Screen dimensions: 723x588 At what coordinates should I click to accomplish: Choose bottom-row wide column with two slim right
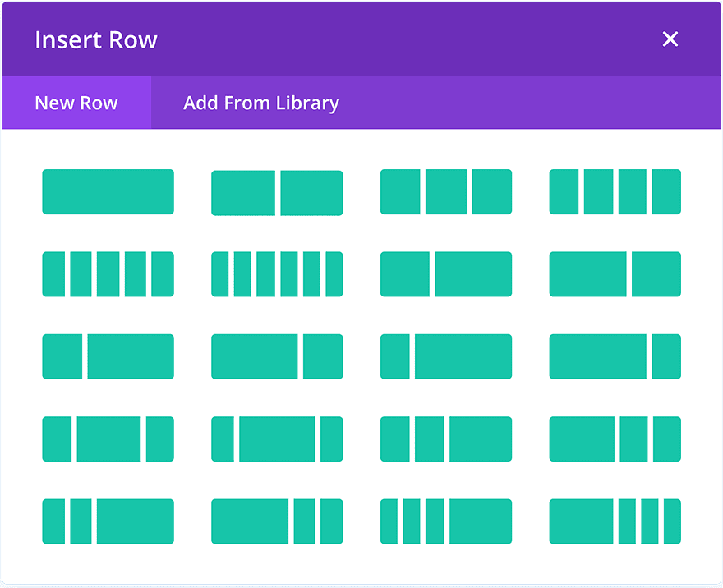(x=277, y=521)
